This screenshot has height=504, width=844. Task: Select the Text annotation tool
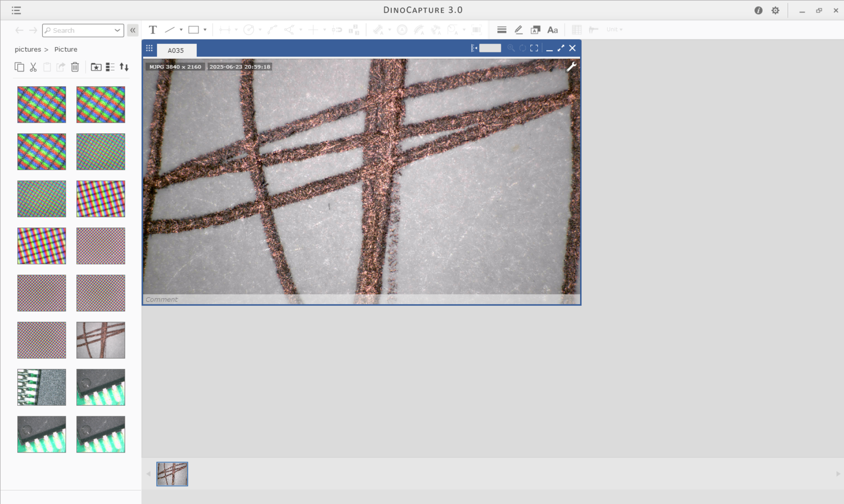coord(153,30)
